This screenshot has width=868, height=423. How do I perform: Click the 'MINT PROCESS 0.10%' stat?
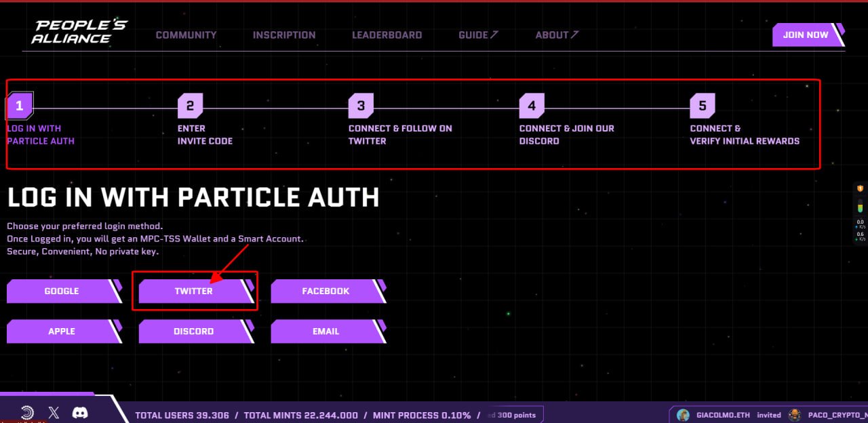tap(422, 415)
